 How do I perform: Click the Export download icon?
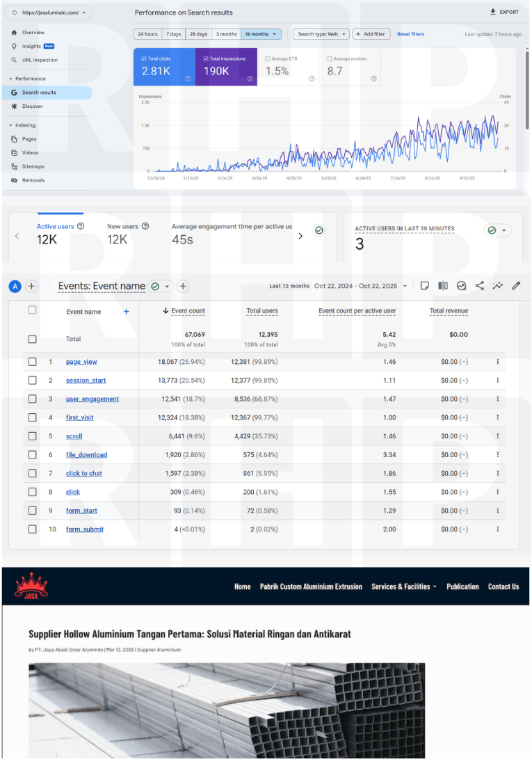tap(493, 12)
